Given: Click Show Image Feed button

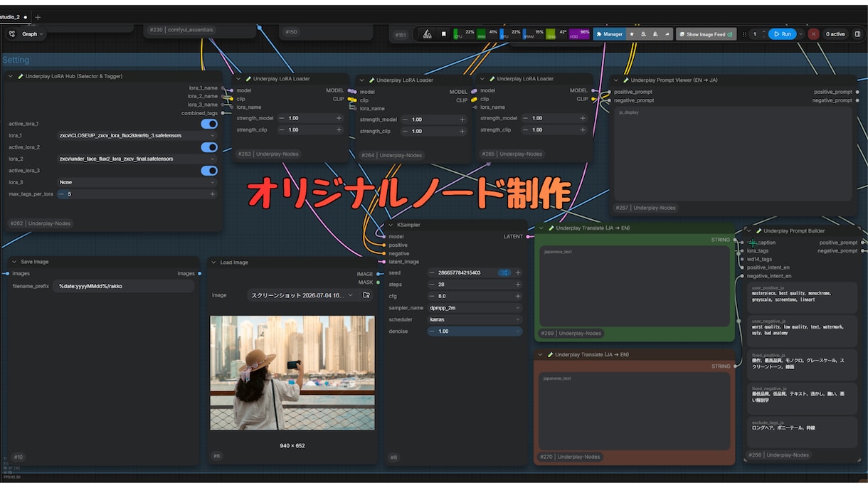Looking at the screenshot, I should 706,34.
